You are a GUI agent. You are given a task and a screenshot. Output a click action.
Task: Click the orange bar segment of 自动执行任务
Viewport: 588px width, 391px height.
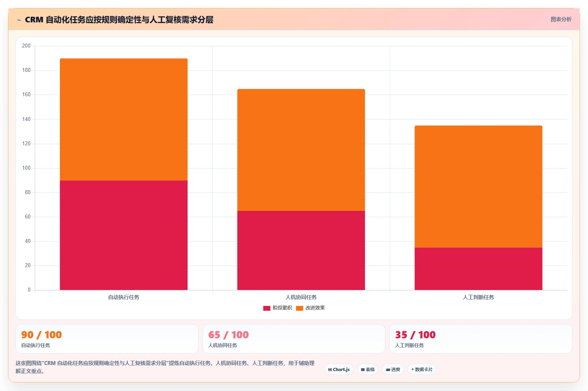click(124, 119)
